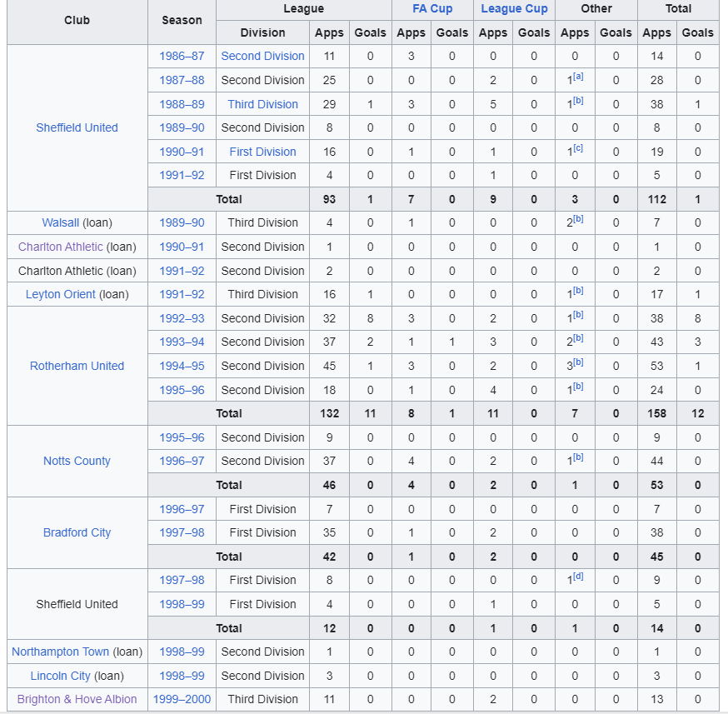Viewport: 728px width, 714px height.
Task: Open 1995–96 season link in Notts County section
Action: [x=182, y=437]
